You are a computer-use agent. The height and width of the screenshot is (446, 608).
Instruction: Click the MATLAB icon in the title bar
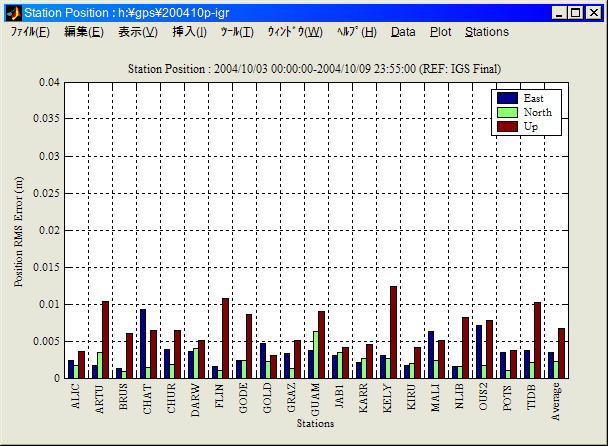13,13
